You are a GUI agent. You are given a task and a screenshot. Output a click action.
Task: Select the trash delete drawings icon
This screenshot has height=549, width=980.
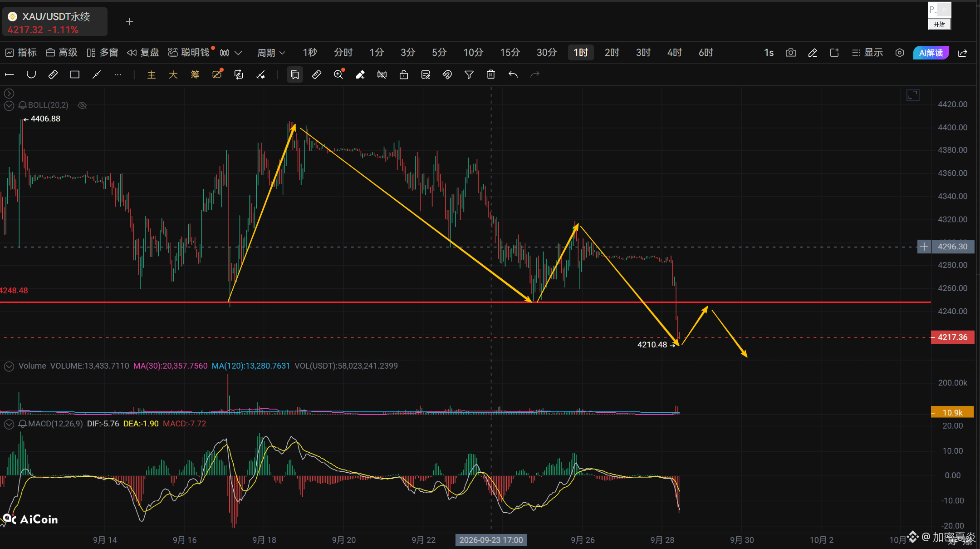point(491,74)
